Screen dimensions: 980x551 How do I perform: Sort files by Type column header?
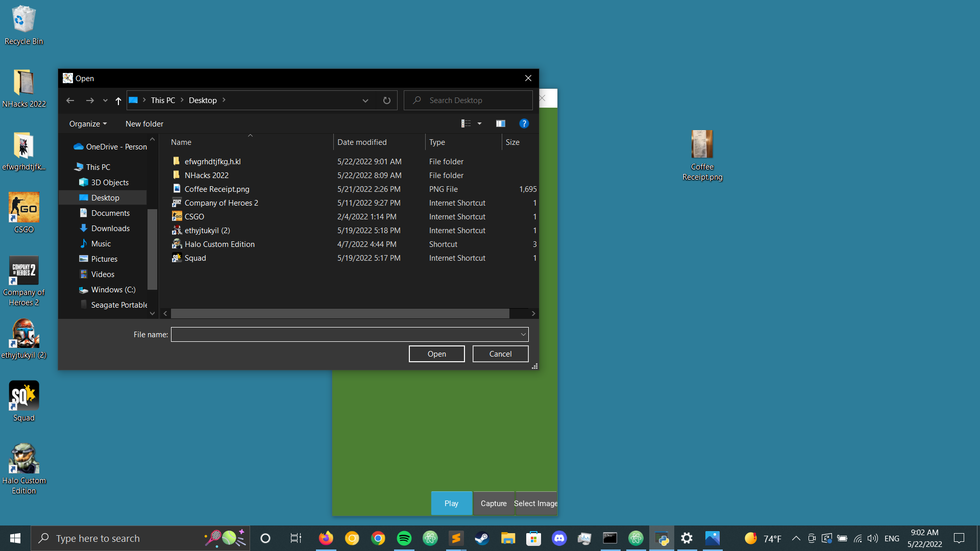point(437,142)
